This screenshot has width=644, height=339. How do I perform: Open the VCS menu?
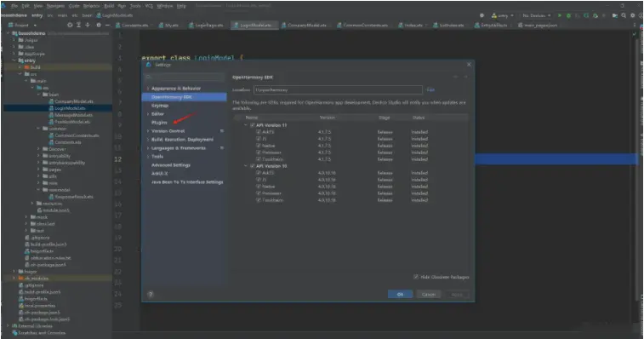coord(149,6)
